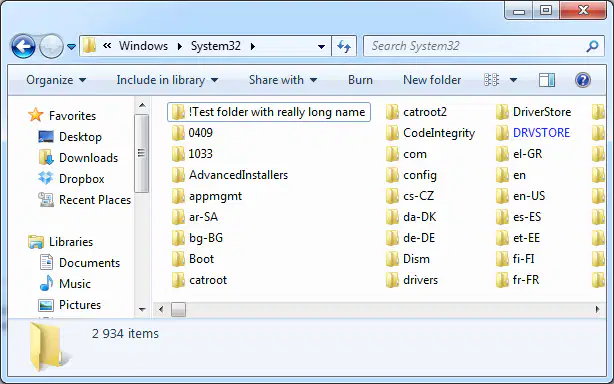
Task: Select the blue DRVSTORE folder name
Action: (541, 133)
